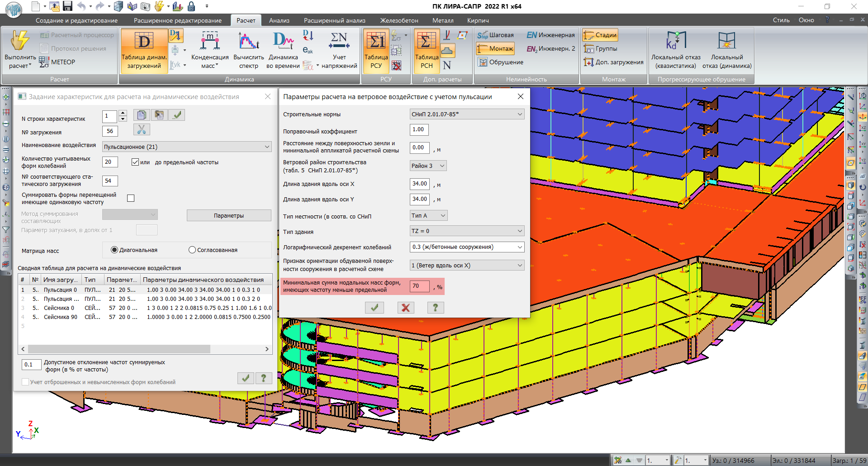Screen dimensions: 868x466
Task: Select the Согласованная mass matrix option
Action: click(x=192, y=250)
